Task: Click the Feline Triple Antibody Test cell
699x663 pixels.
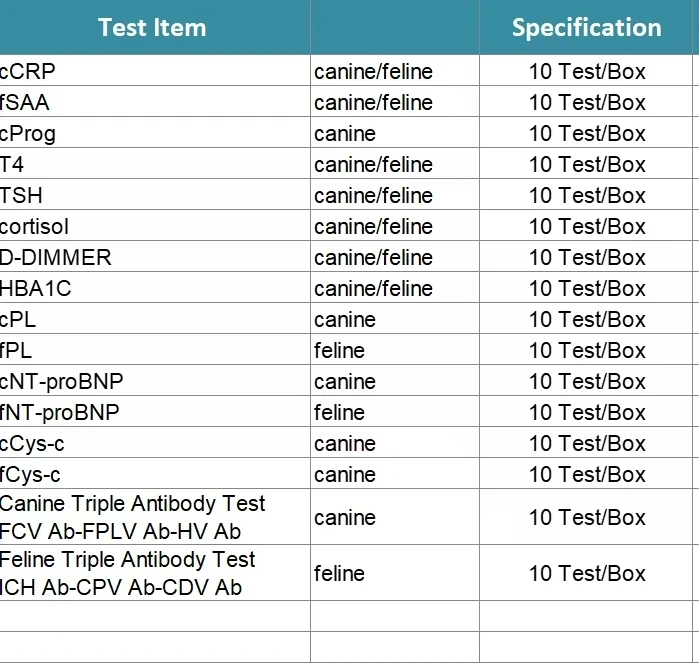Action: click(128, 573)
